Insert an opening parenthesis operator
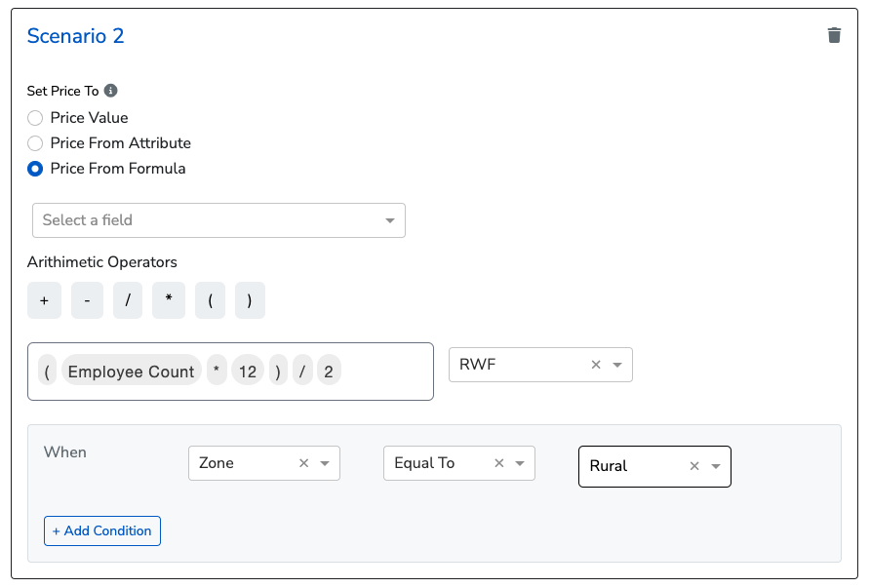 [210, 301]
